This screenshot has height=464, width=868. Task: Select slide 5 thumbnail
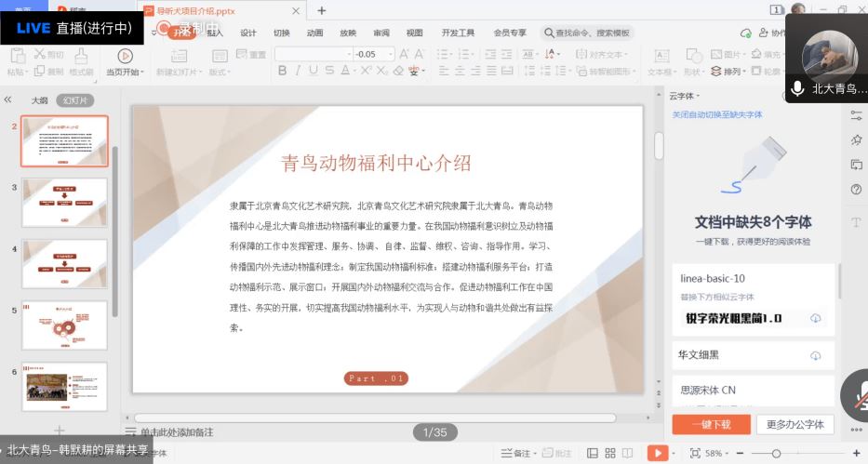click(64, 325)
